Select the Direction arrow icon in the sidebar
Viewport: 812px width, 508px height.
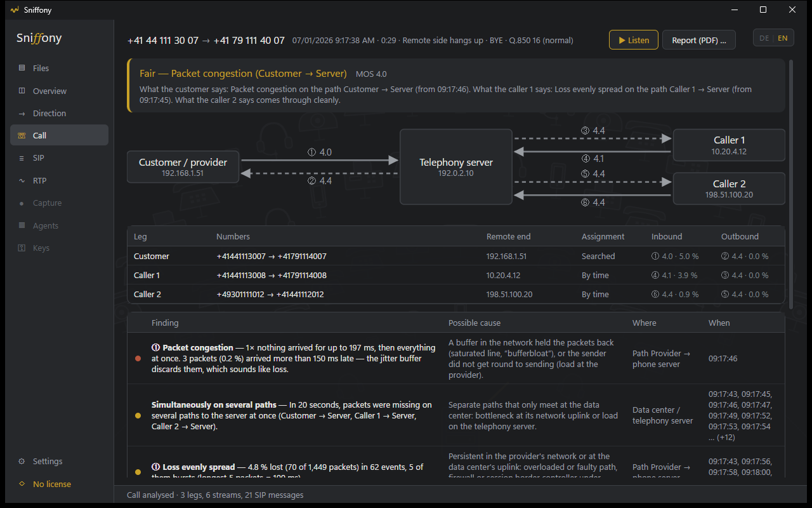tap(22, 113)
